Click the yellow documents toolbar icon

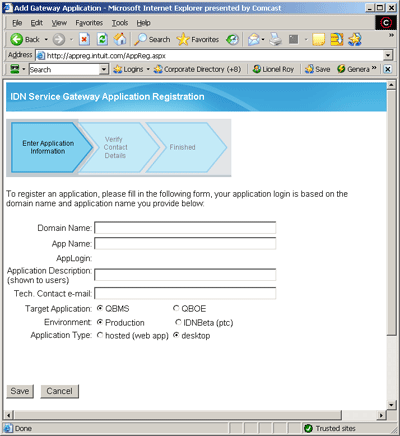tap(337, 39)
